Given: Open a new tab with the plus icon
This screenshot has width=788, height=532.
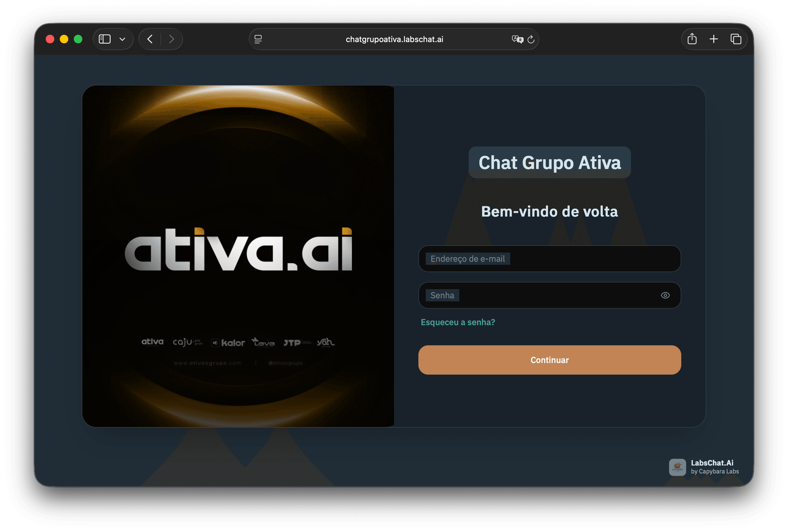Looking at the screenshot, I should click(714, 39).
